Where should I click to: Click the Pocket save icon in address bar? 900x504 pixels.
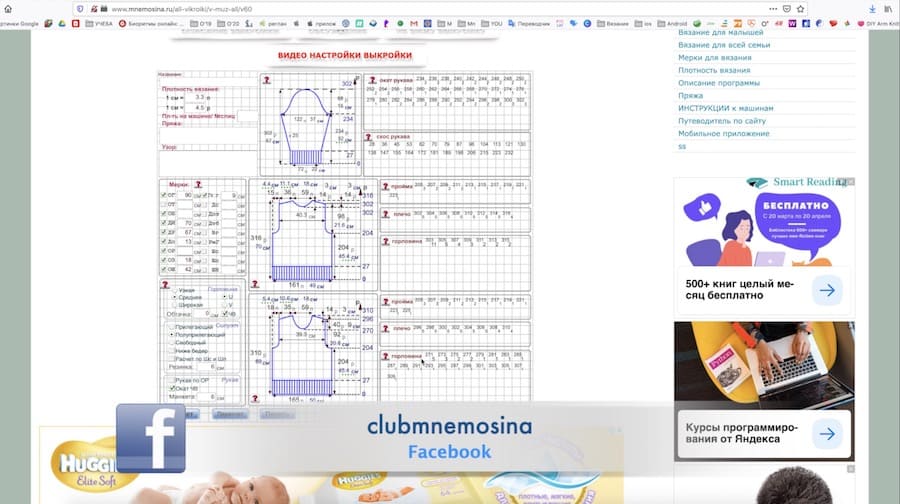787,9
